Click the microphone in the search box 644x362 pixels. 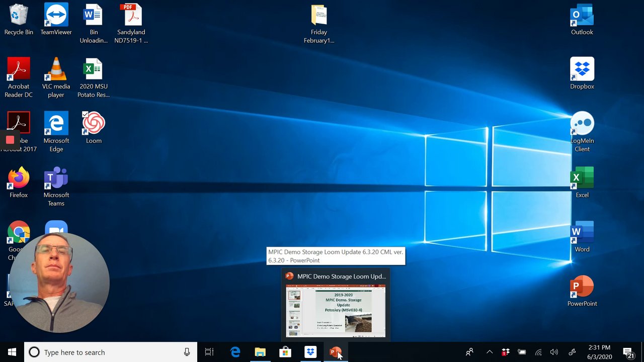pyautogui.click(x=187, y=352)
